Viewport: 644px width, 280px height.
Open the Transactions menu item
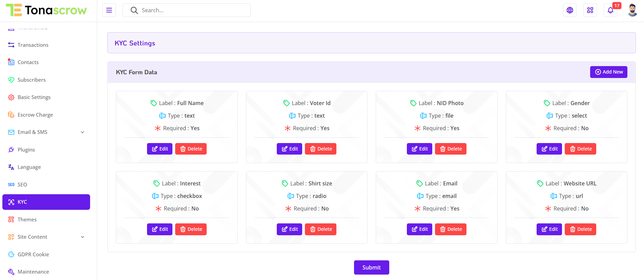click(33, 45)
